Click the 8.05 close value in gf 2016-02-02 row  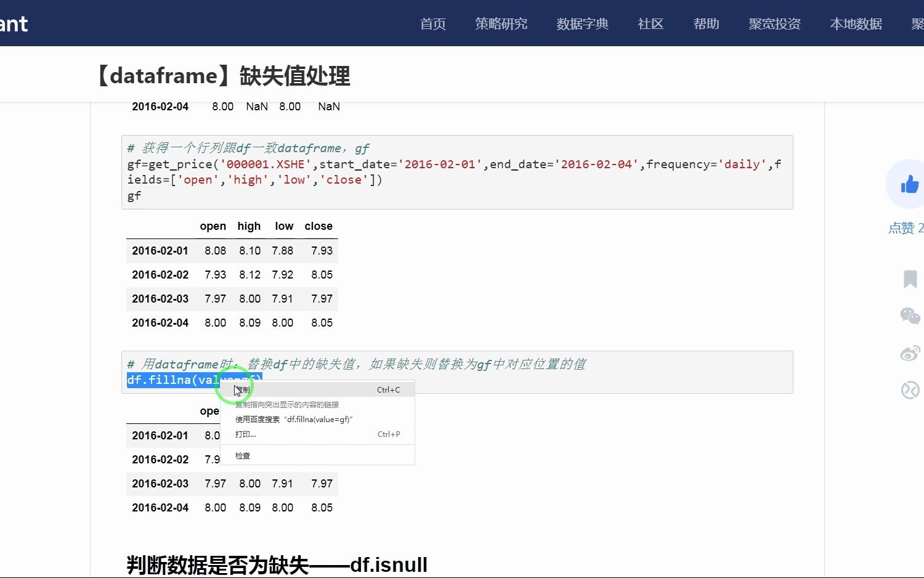coord(322,275)
